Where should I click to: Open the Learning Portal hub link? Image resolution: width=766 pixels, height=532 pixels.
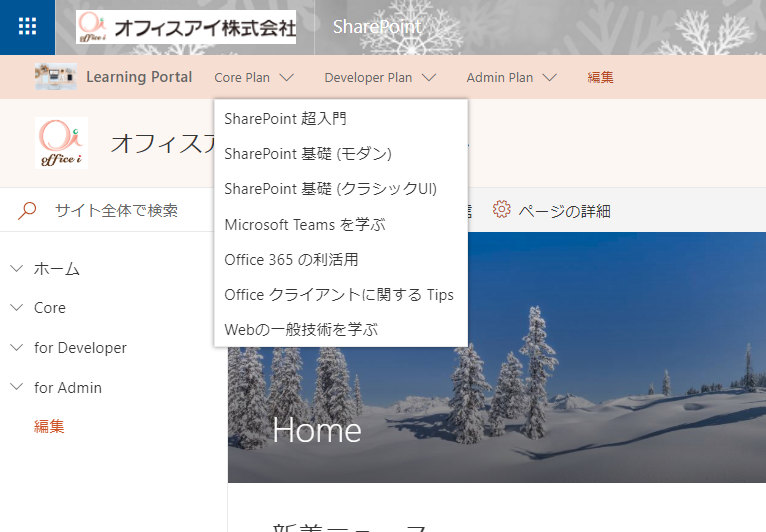point(139,77)
